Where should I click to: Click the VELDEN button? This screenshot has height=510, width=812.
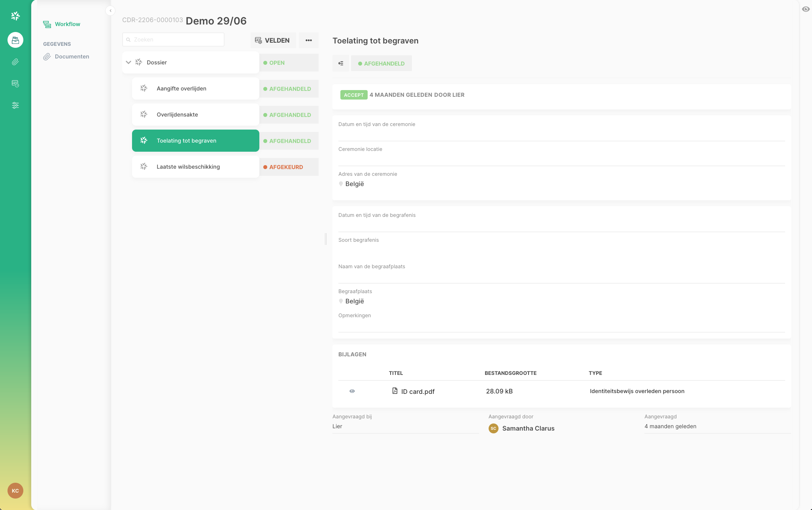click(273, 40)
